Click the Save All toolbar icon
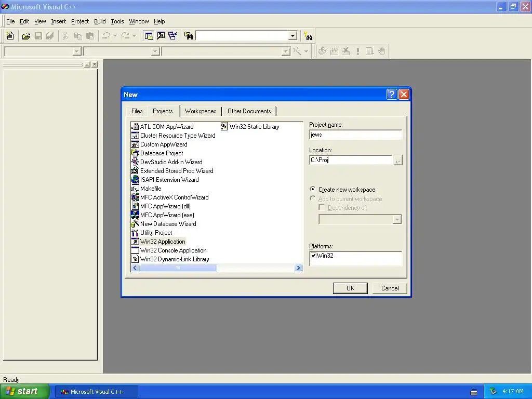 tap(50, 36)
